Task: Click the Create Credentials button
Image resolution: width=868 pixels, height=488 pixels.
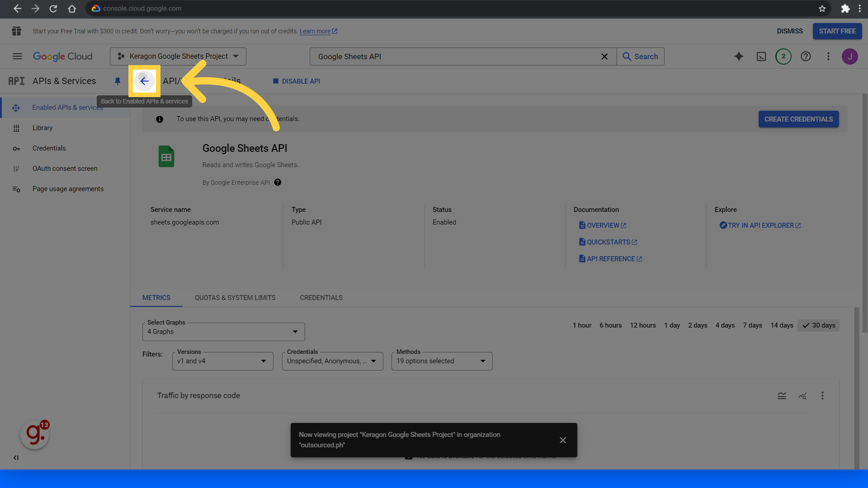Action: [x=799, y=119]
